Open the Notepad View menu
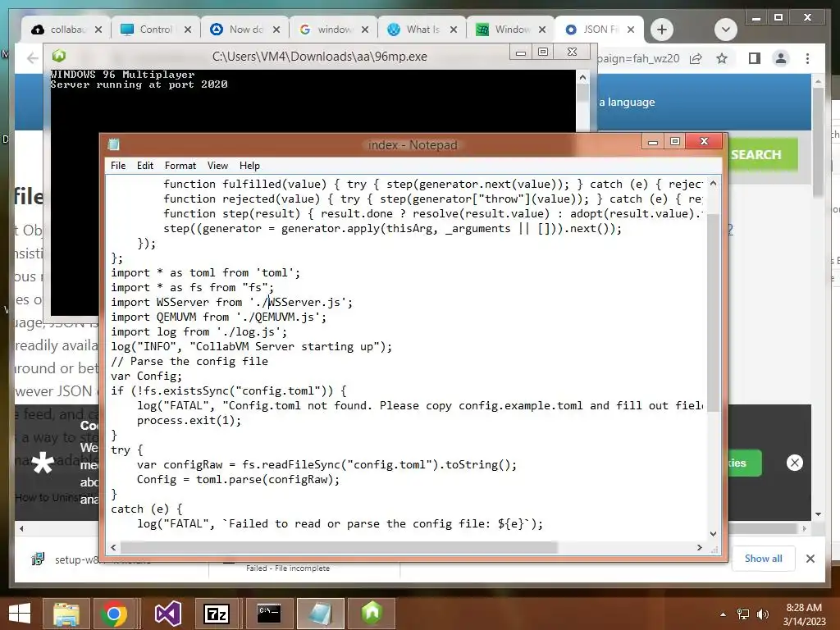The width and height of the screenshot is (840, 630). click(x=217, y=166)
